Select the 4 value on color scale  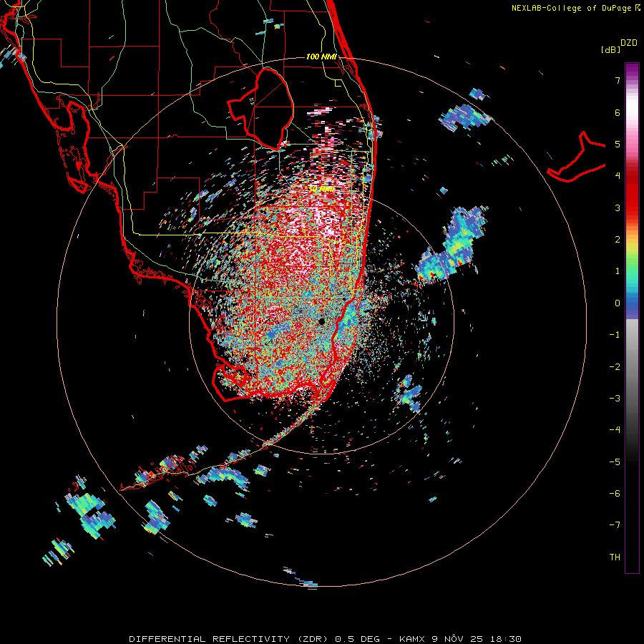tap(618, 176)
